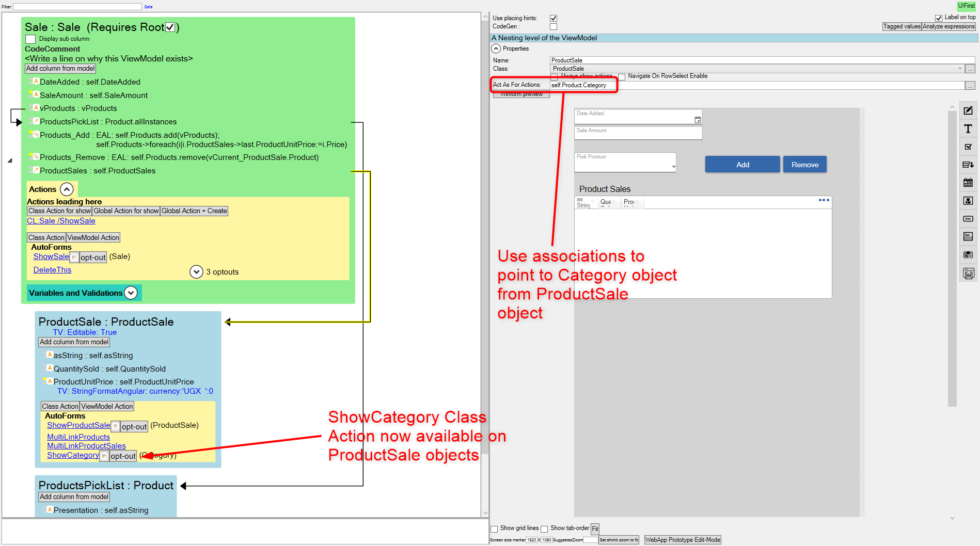Enable Show grid lines checkbox

pyautogui.click(x=494, y=529)
